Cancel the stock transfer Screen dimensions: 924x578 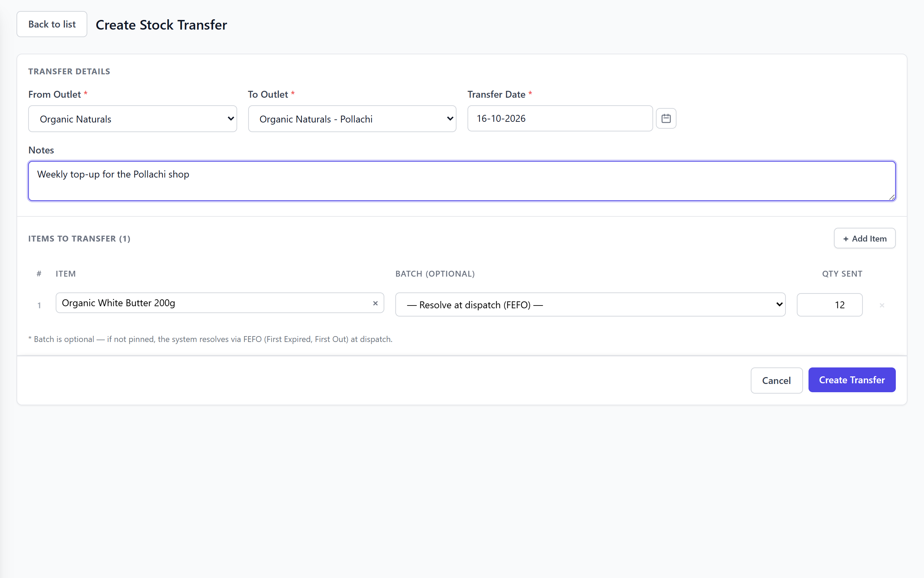coord(776,381)
